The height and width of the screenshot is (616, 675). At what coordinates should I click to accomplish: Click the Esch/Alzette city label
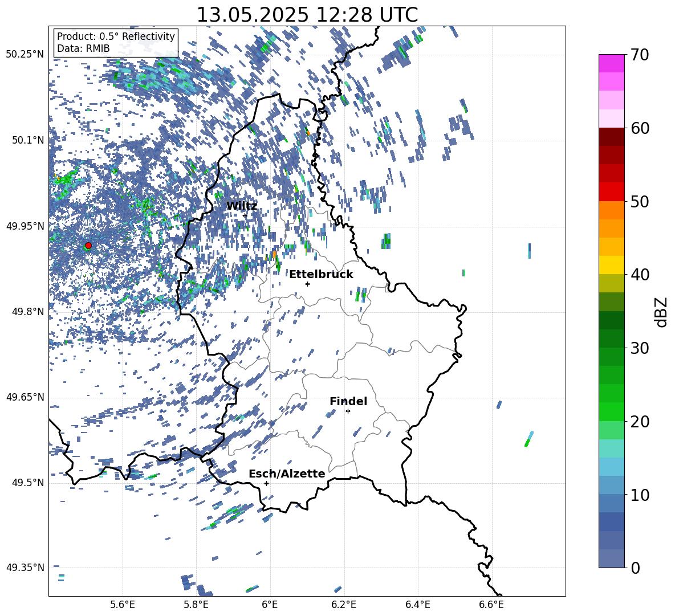(x=287, y=474)
